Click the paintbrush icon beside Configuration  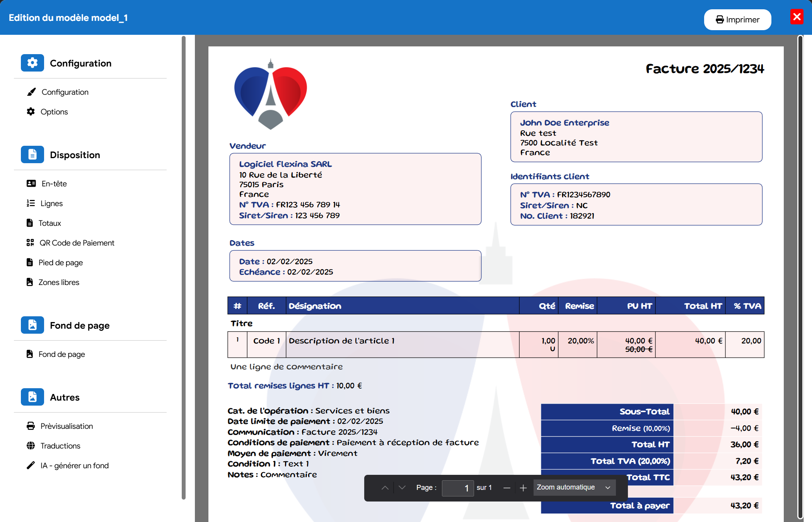(31, 92)
